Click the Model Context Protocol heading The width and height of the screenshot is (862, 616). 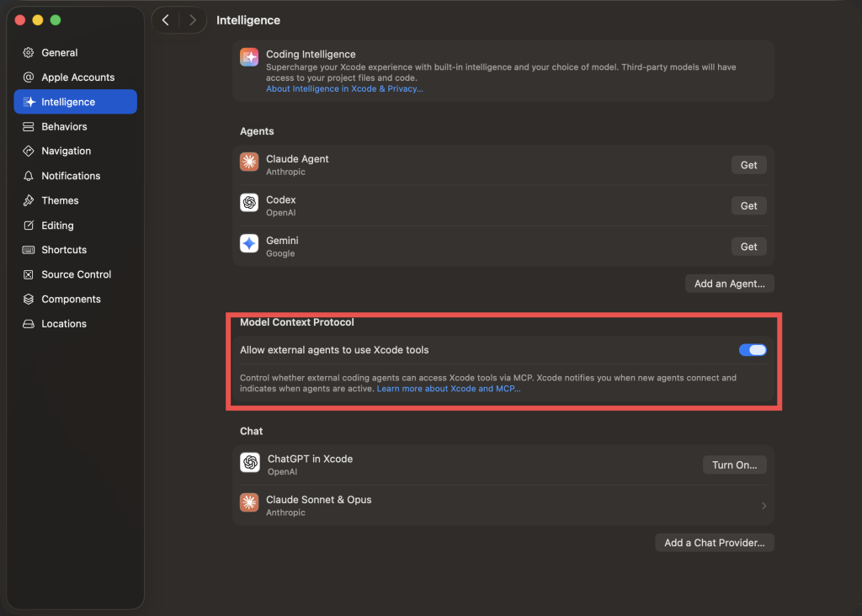pos(297,322)
